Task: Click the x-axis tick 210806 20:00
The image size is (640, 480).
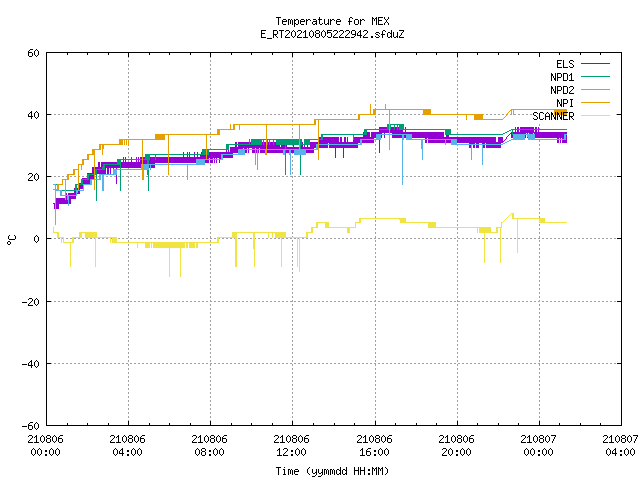Action: click(x=456, y=446)
